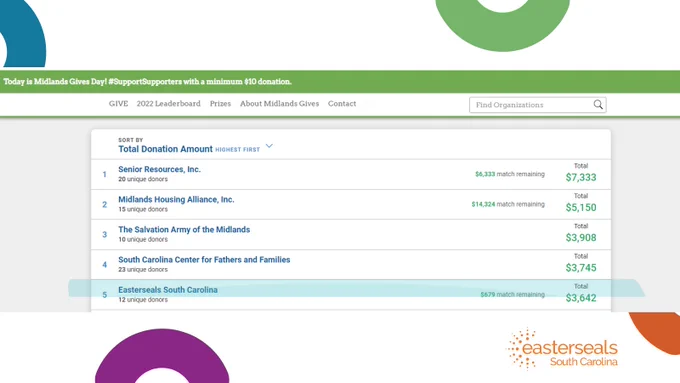The width and height of the screenshot is (680, 383).
Task: Open Easterseals South Carolina link
Action: tap(168, 290)
